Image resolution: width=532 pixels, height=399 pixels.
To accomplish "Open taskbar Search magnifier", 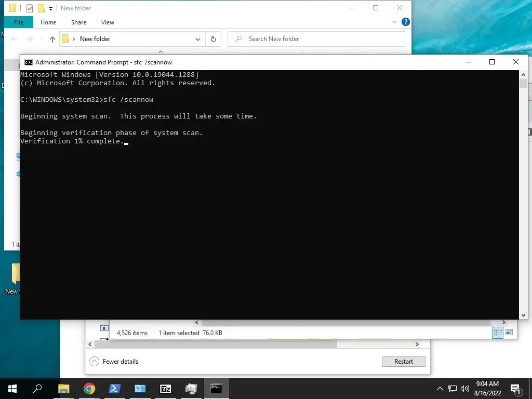I will pos(37,389).
